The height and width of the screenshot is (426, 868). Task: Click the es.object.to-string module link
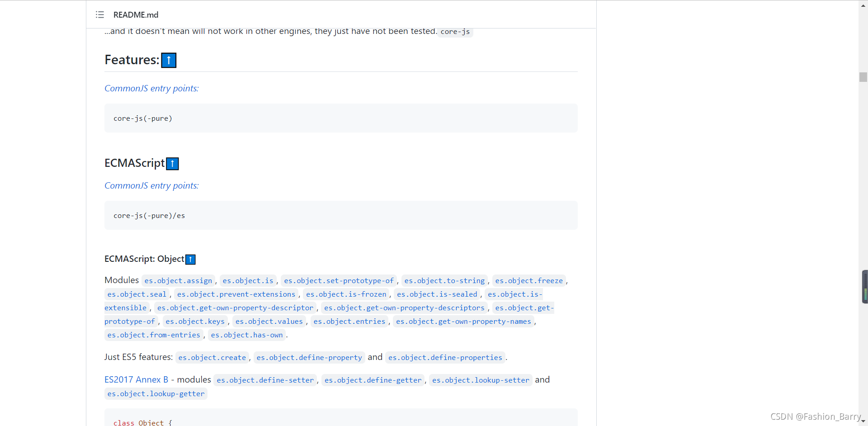[x=444, y=281]
